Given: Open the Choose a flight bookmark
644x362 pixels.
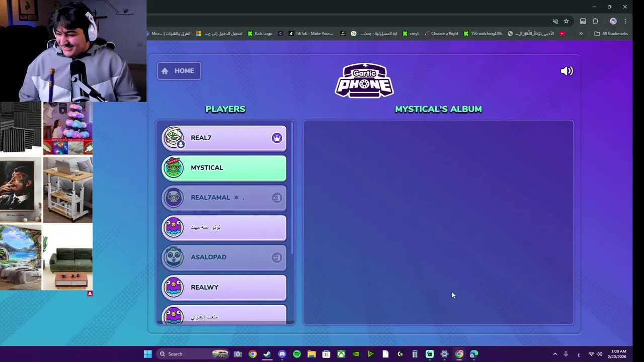Looking at the screenshot, I should click(x=441, y=34).
